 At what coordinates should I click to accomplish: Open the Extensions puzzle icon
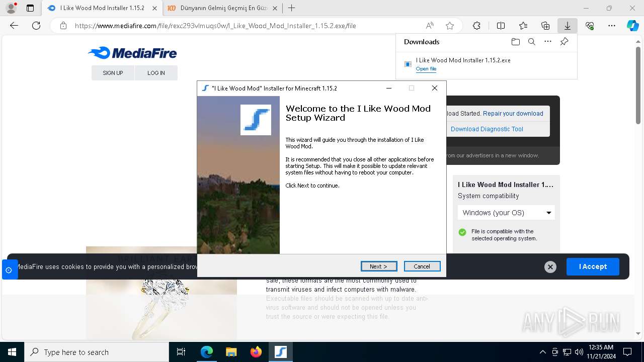[476, 26]
